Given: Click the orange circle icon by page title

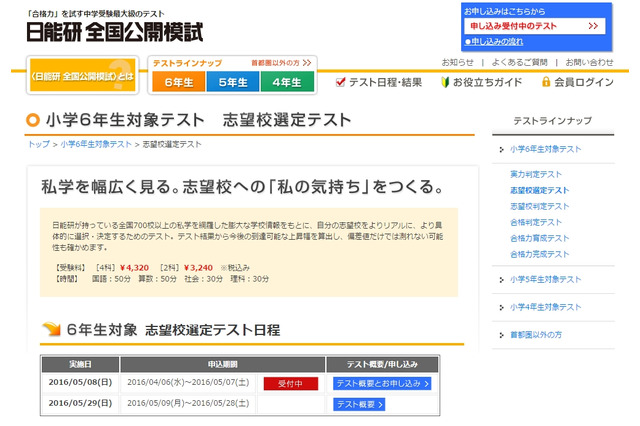Looking at the screenshot, I should [33, 120].
